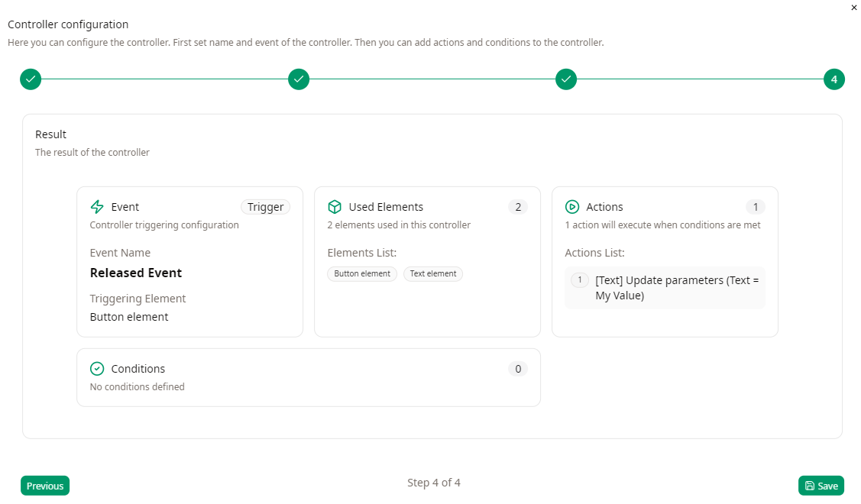Click the floppy disk icon in Save

point(810,486)
